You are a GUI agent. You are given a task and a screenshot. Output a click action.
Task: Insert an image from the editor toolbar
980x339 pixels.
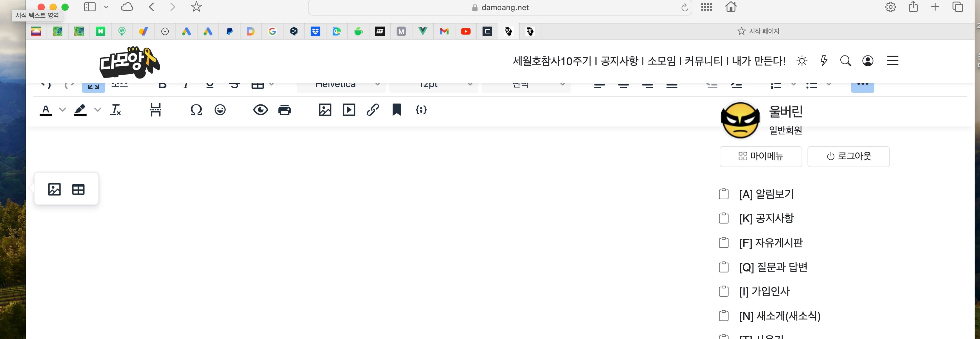pyautogui.click(x=325, y=110)
